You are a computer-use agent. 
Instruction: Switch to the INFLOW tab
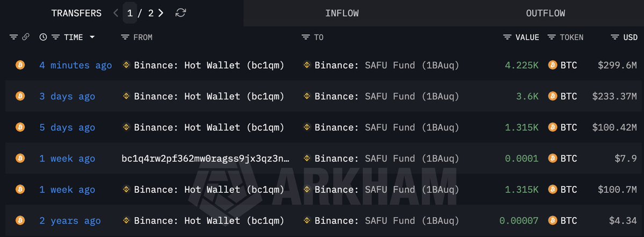(x=342, y=13)
